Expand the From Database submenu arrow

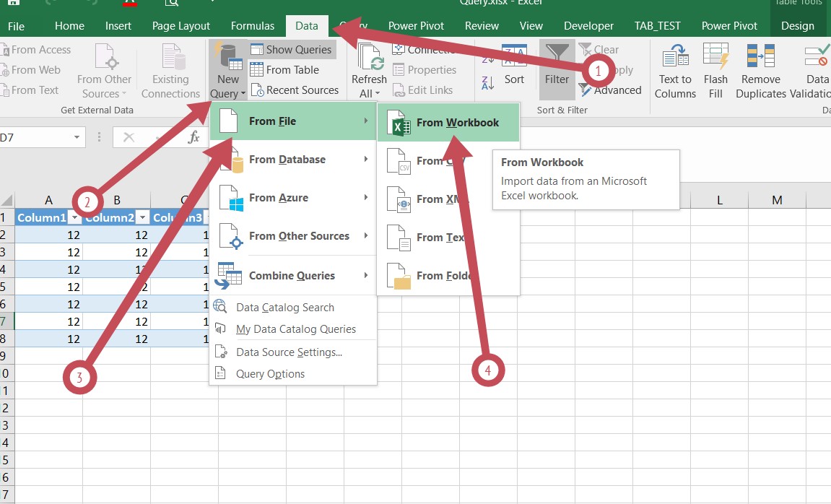[x=365, y=160]
